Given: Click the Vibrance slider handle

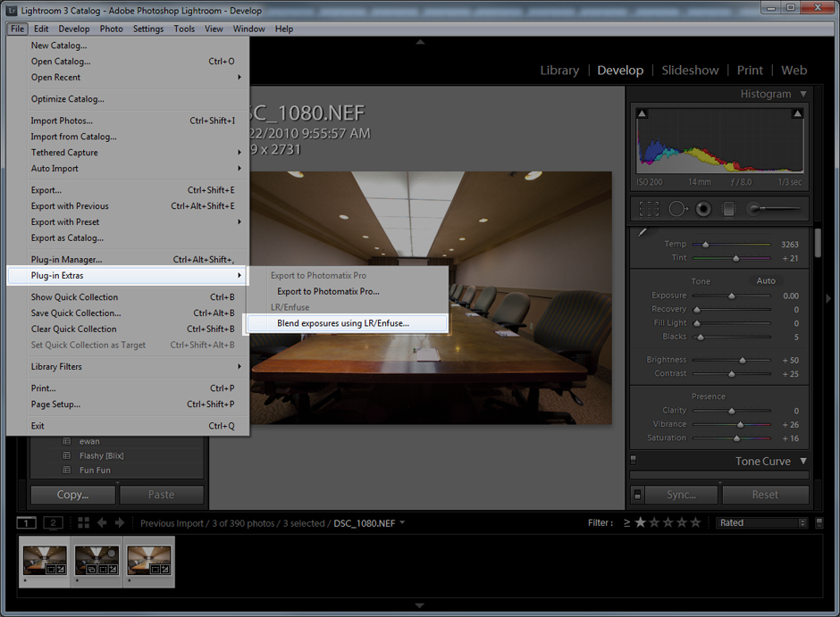Looking at the screenshot, I should point(740,425).
